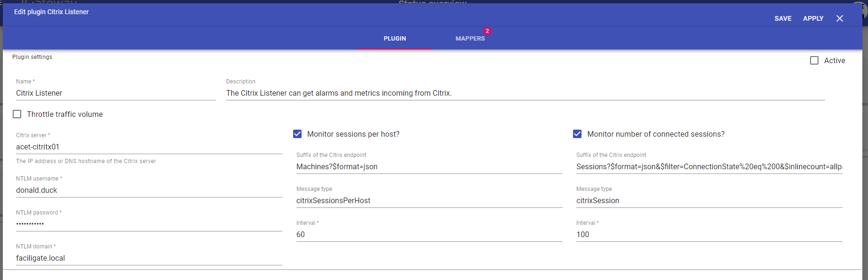Switch to the Mappers tab
The height and width of the screenshot is (280, 868).
pyautogui.click(x=470, y=39)
